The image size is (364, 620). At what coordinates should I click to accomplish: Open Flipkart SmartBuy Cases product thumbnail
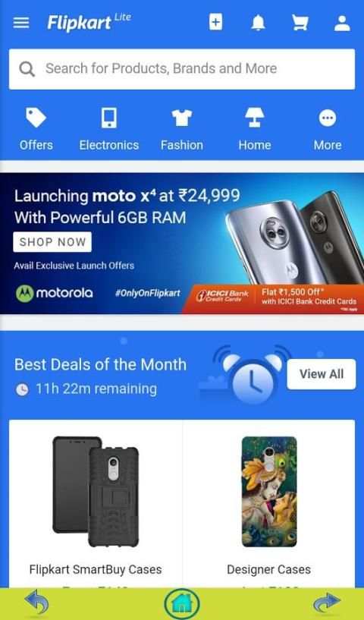click(96, 492)
